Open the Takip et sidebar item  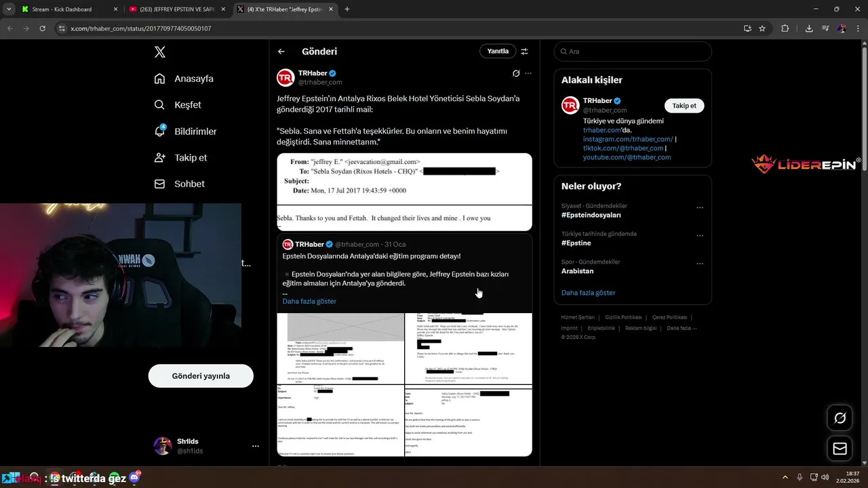point(180,157)
